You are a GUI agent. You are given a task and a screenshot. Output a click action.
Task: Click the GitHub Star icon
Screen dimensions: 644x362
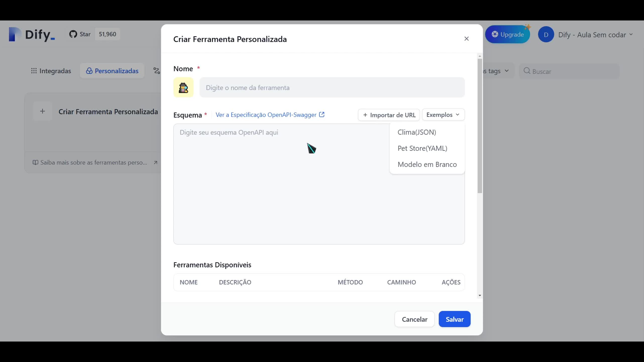pyautogui.click(x=73, y=34)
